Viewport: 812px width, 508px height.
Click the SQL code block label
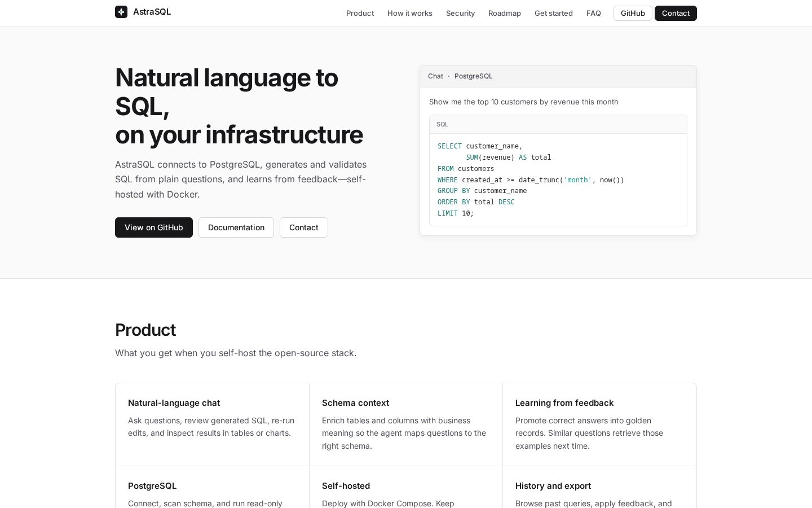(x=443, y=124)
